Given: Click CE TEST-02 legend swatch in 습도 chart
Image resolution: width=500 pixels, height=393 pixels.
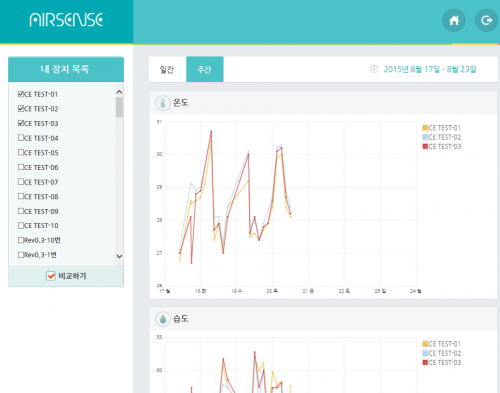Looking at the screenshot, I should 425,353.
